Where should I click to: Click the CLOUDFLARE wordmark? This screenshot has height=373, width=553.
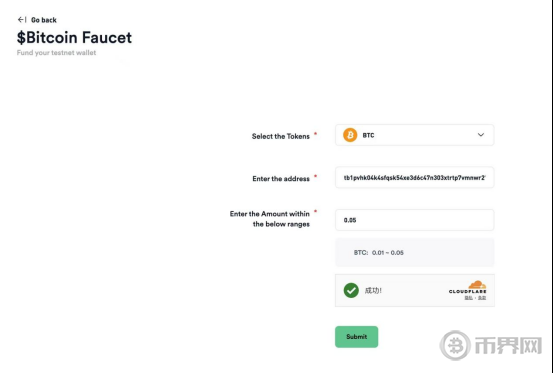coord(468,292)
